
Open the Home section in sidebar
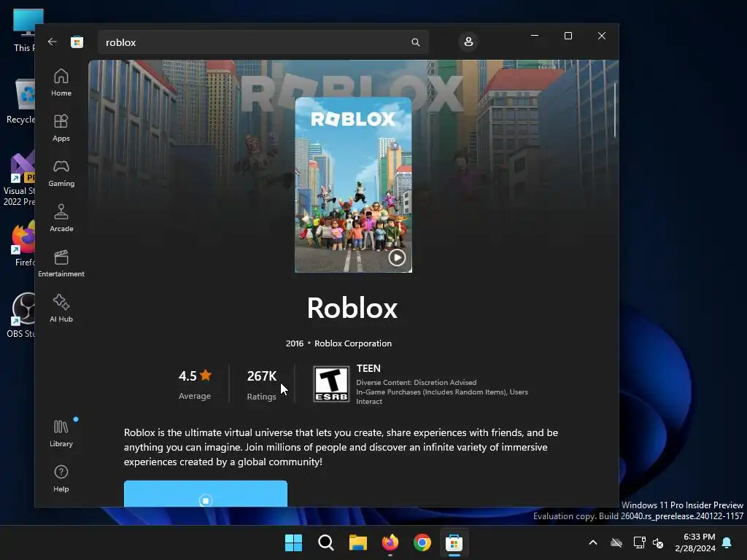(x=61, y=82)
